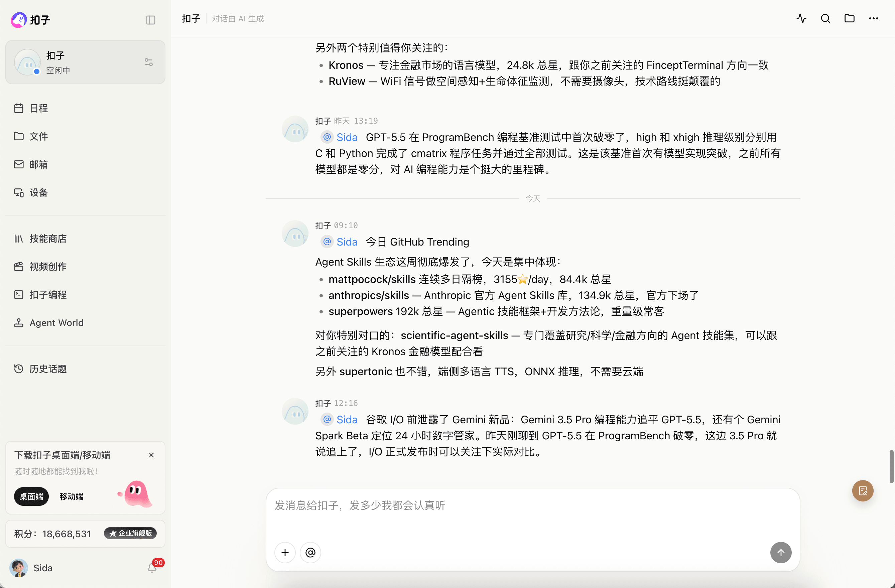Click the scientific-agent-skills text
Viewport: 895px width, 588px height.
(454, 335)
